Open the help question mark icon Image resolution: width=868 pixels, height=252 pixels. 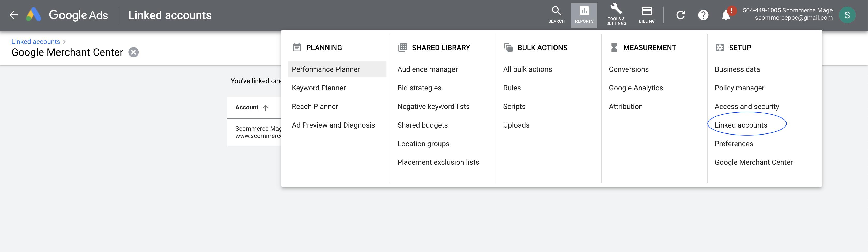pyautogui.click(x=704, y=15)
